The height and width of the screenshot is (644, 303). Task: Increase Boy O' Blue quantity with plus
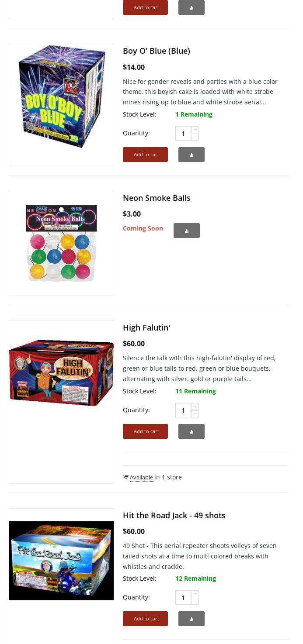195,130
